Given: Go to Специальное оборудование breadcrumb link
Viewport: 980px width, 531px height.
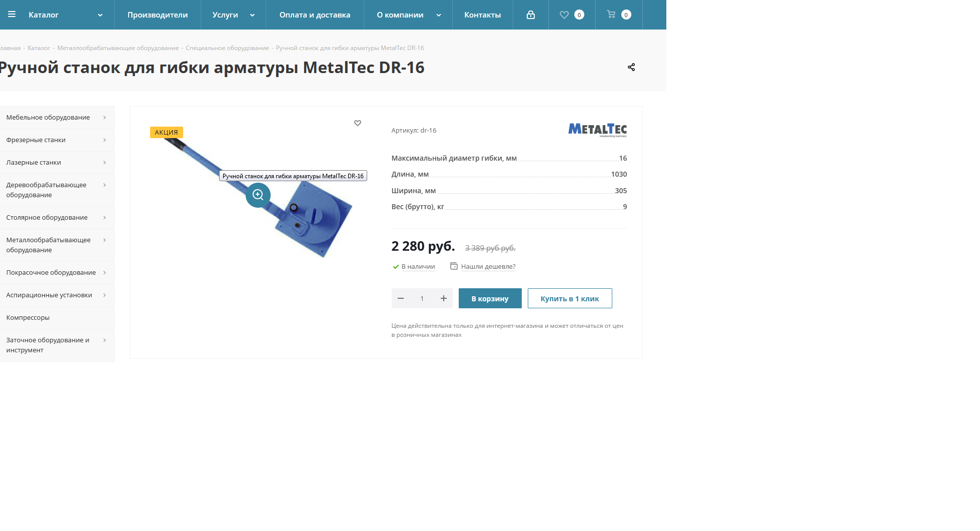Looking at the screenshot, I should 227,48.
